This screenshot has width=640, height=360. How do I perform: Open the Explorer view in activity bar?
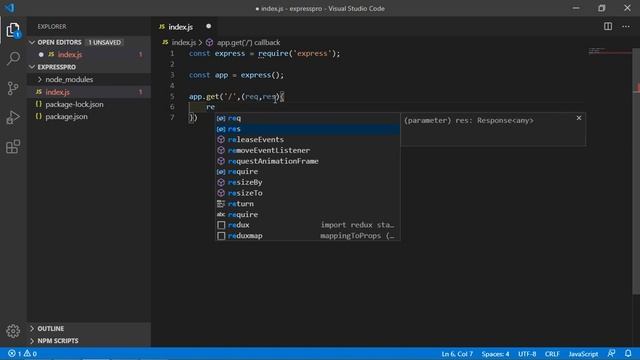pos(13,30)
